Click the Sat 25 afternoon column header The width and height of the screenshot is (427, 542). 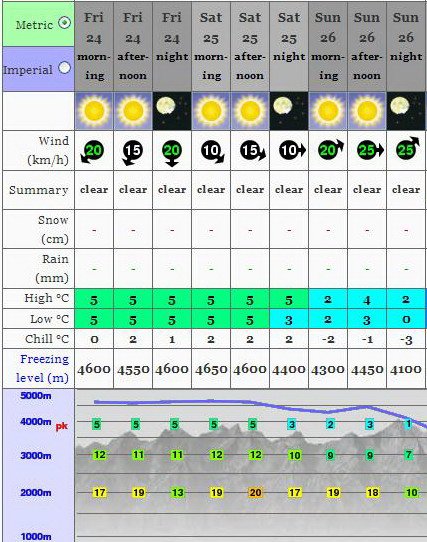point(250,46)
